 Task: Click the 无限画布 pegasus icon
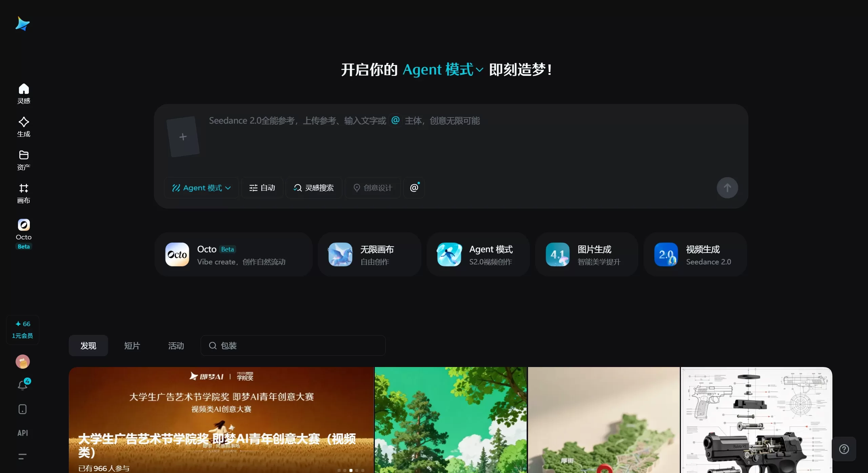[340, 255]
